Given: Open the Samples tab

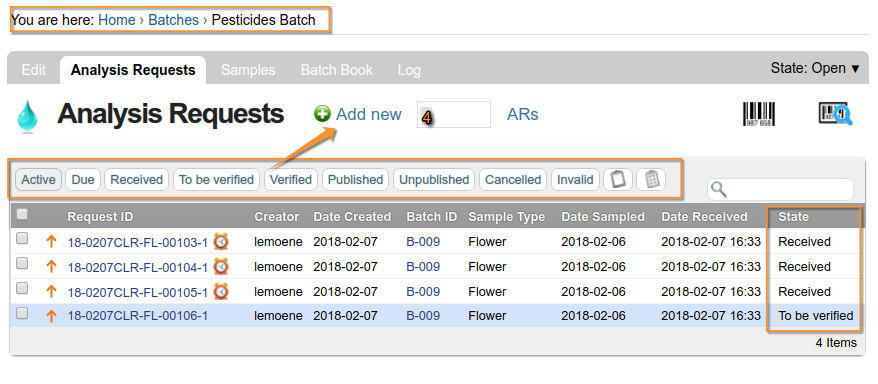Looking at the screenshot, I should [x=248, y=70].
